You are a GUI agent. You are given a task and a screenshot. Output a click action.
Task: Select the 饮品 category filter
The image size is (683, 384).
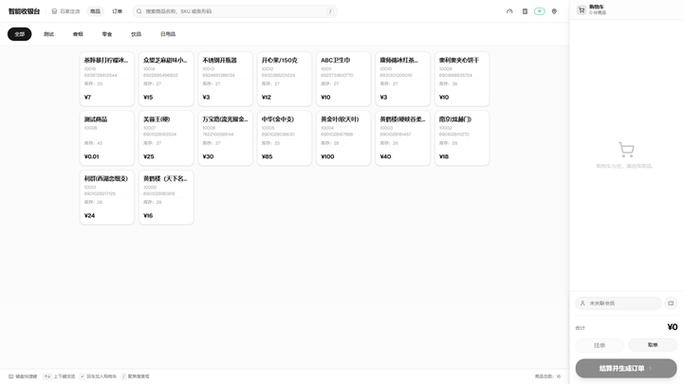136,34
